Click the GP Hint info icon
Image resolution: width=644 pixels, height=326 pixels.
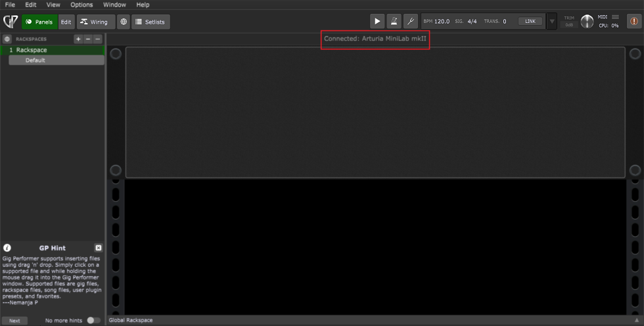point(7,248)
